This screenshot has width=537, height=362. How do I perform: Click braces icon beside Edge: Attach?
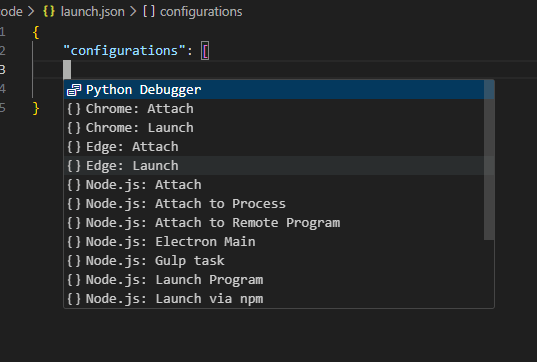pyautogui.click(x=74, y=147)
